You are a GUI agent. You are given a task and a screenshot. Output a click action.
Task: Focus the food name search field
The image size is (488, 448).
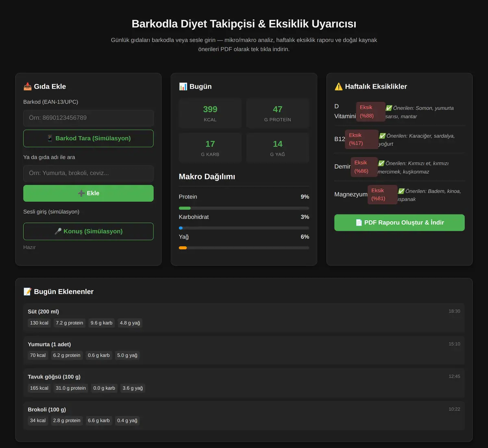(x=88, y=173)
